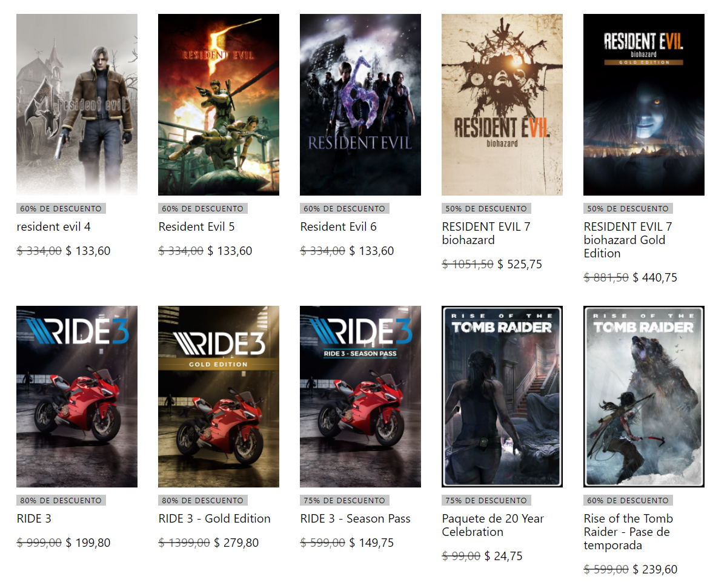Screen dimensions: 710x588
Task: Click the Resident Evil 5 cover art
Action: 219,105
